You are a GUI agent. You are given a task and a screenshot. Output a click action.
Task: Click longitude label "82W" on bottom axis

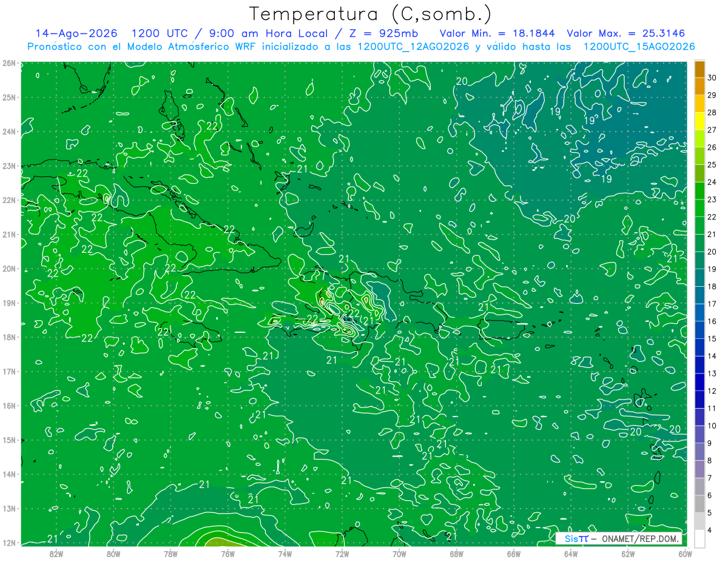point(56,554)
